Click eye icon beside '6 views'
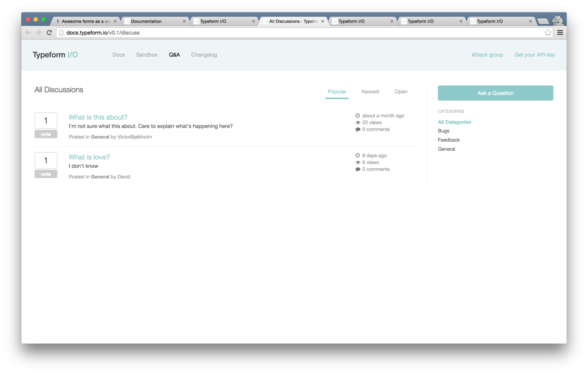Screen dimensions: 588x374 pyautogui.click(x=358, y=162)
